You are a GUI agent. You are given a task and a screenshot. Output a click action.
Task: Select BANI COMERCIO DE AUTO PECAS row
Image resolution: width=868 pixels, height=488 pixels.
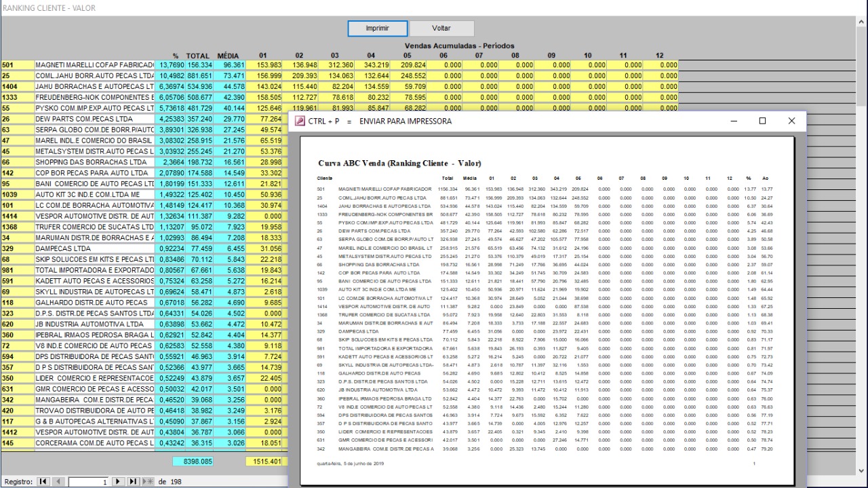(95, 183)
